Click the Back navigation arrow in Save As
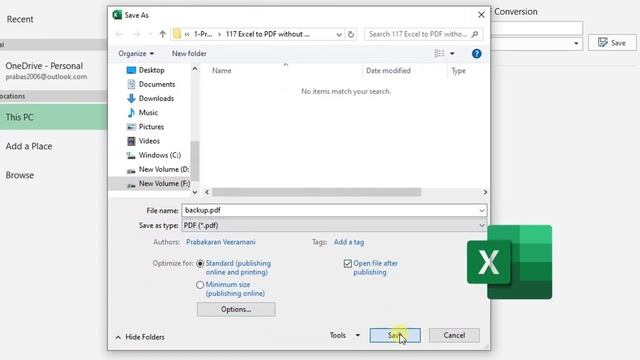The image size is (640, 360). tap(119, 34)
